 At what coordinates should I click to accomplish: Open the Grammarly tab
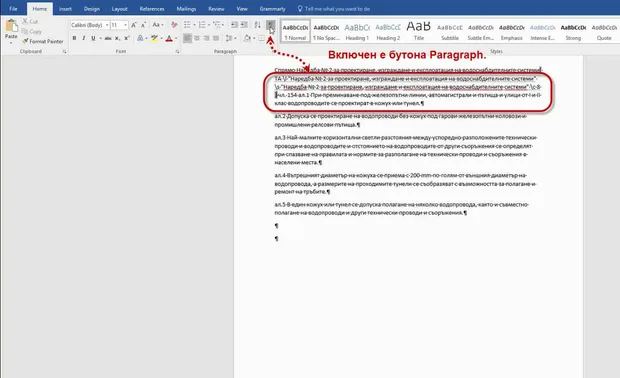tap(272, 9)
